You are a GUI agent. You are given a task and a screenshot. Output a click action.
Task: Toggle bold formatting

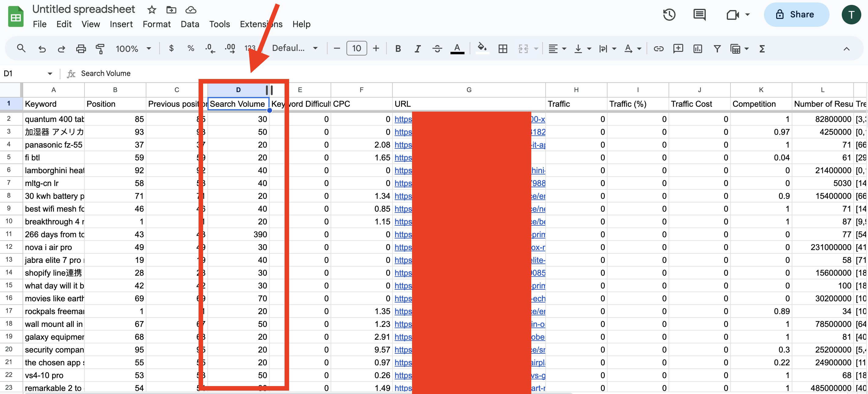[x=398, y=48]
